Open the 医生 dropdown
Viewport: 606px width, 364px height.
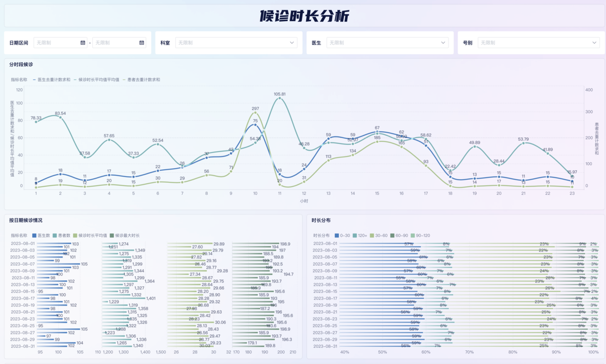(387, 43)
